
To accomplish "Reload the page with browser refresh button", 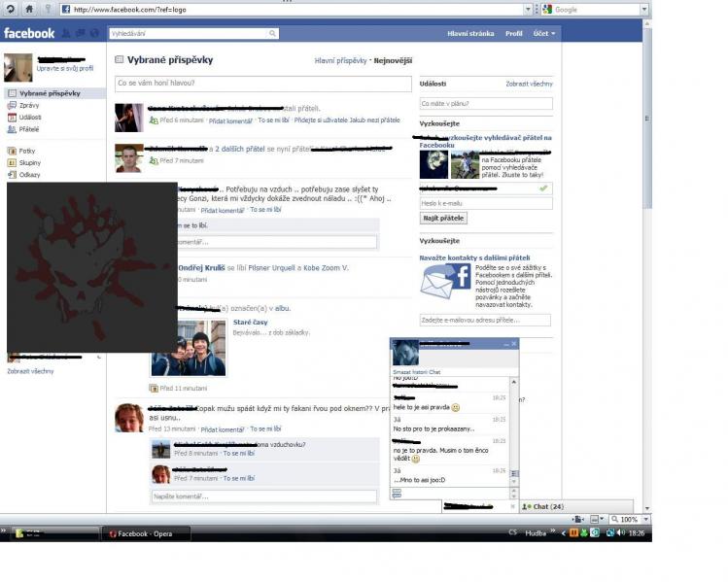I will [10, 9].
